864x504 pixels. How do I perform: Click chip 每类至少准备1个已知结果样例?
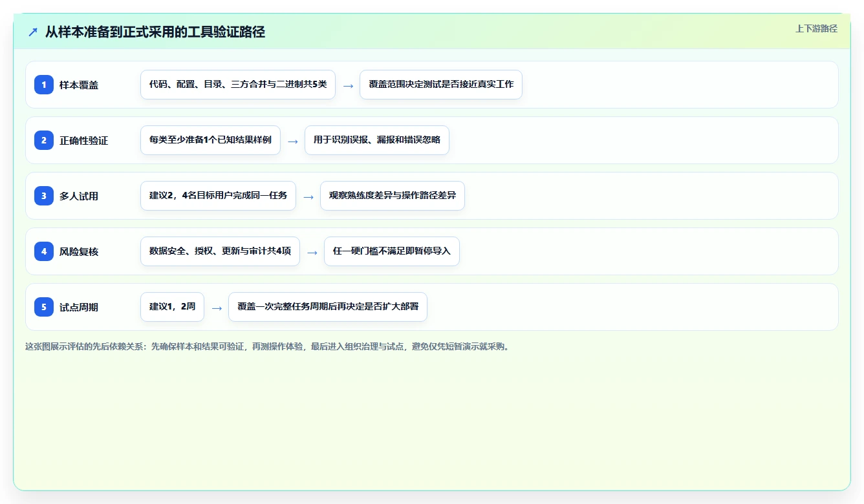pos(210,140)
